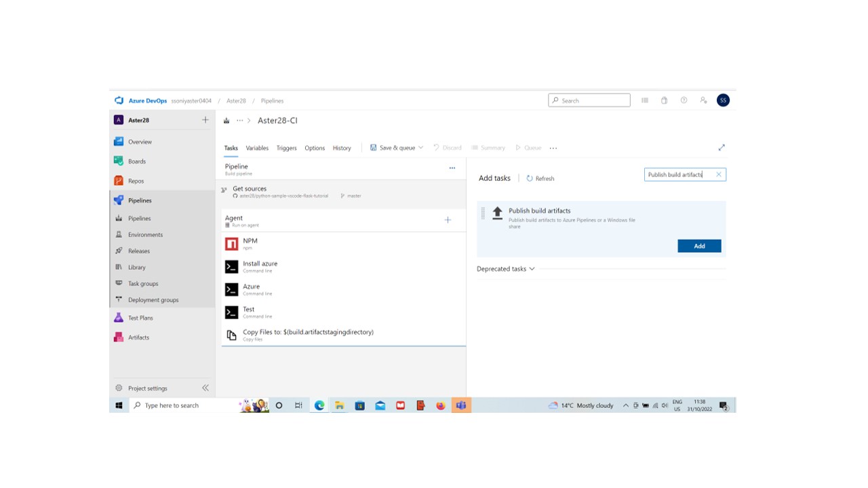Select the Agent job row
The height and width of the screenshot is (488, 868).
(x=344, y=221)
